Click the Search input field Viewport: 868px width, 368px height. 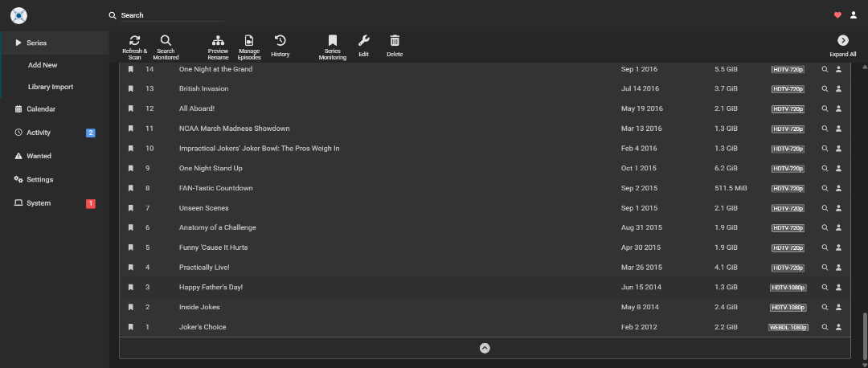pos(172,15)
